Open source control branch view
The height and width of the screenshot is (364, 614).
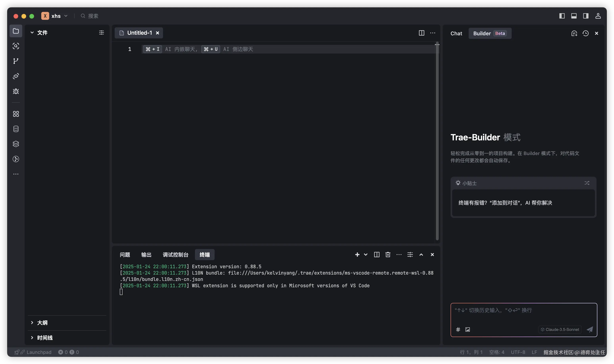pyautogui.click(x=16, y=61)
